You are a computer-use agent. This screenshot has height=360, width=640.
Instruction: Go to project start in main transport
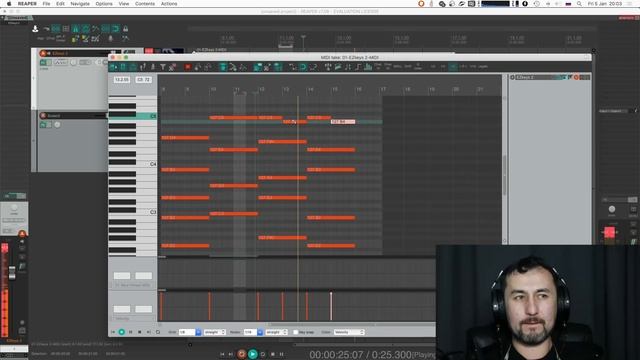(222, 354)
